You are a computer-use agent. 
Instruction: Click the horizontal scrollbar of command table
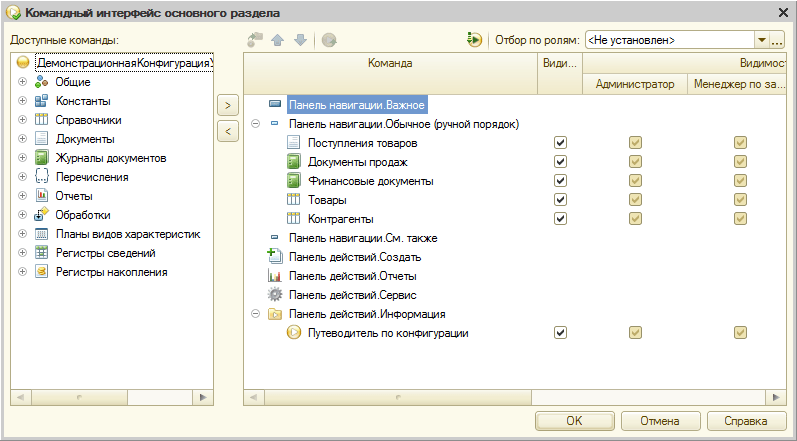tap(514, 397)
